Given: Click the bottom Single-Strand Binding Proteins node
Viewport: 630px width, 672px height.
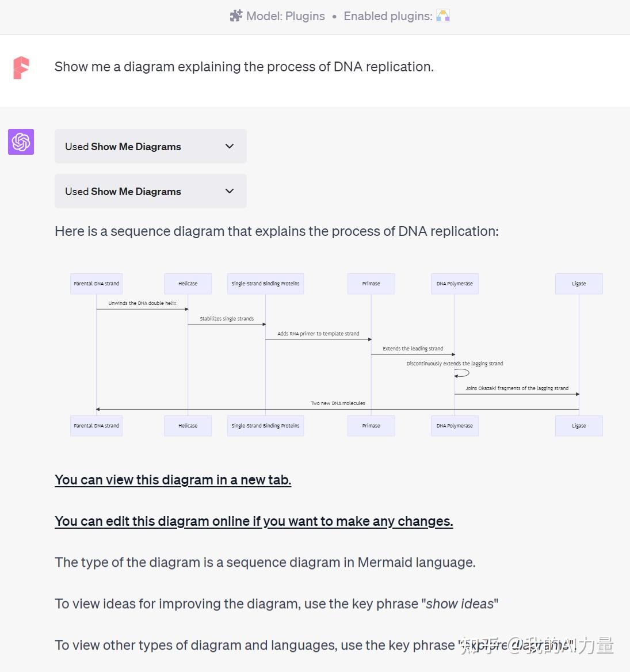Looking at the screenshot, I should (x=265, y=426).
